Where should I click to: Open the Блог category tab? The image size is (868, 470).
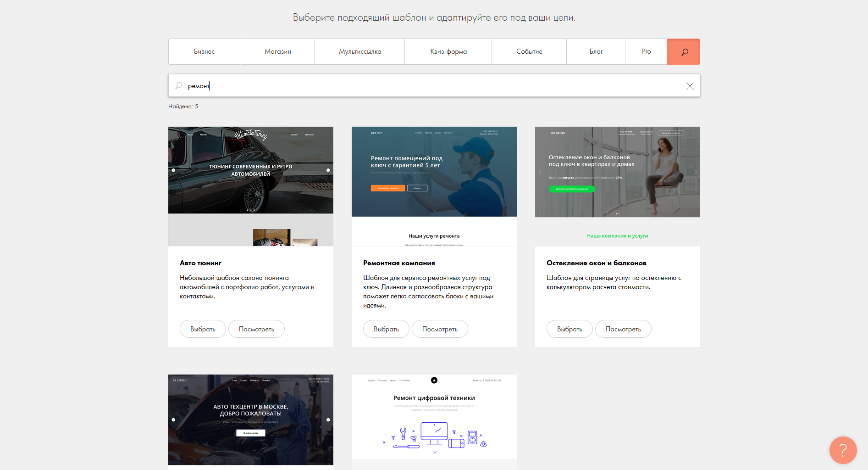tap(596, 52)
